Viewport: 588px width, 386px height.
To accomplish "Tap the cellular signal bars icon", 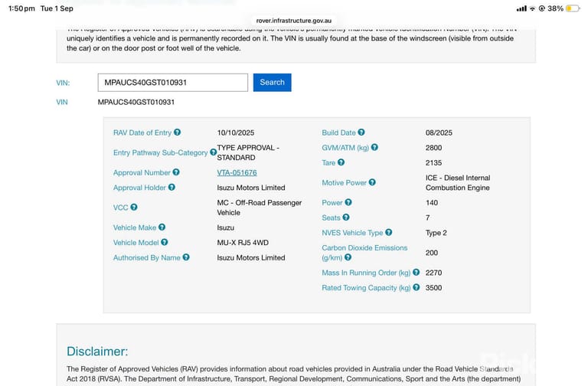I will (x=521, y=8).
